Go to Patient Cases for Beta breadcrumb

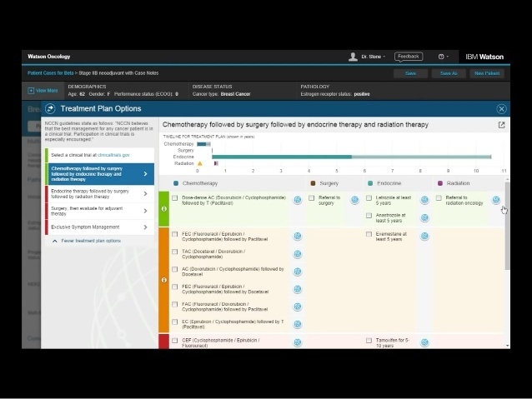(x=51, y=72)
